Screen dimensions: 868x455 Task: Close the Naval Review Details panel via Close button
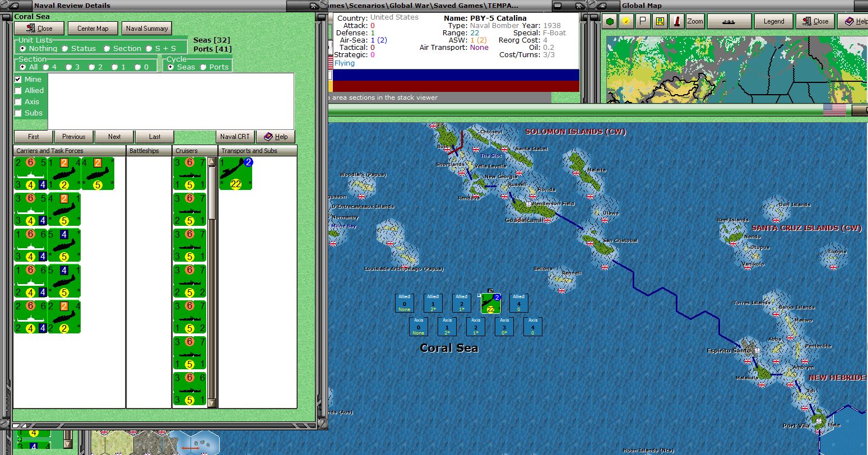tap(39, 28)
